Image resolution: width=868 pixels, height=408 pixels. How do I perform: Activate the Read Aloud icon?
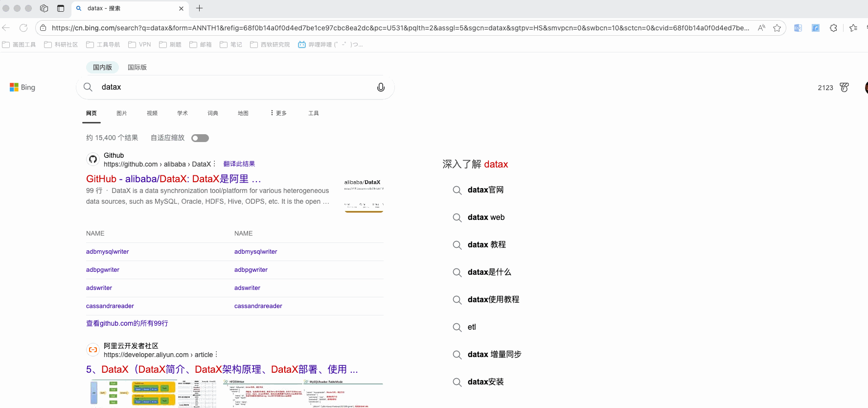point(761,28)
